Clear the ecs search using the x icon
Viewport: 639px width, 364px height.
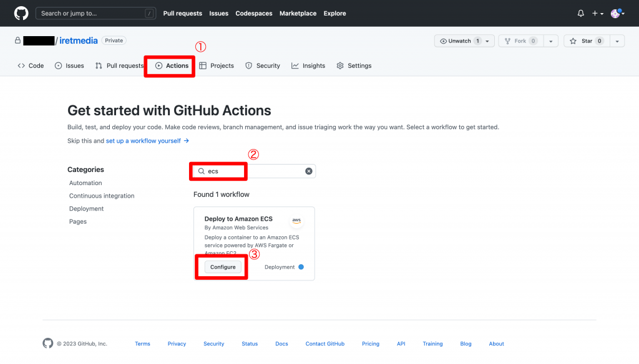point(308,171)
